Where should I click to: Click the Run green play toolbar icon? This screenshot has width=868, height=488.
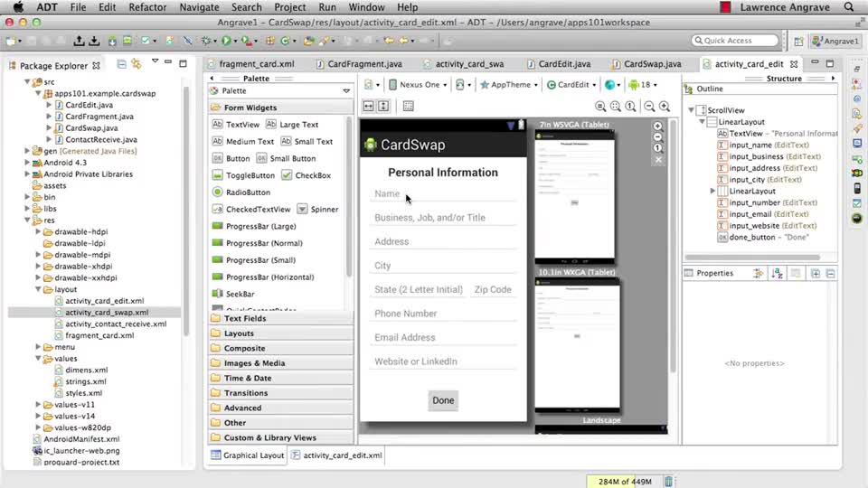pos(226,41)
